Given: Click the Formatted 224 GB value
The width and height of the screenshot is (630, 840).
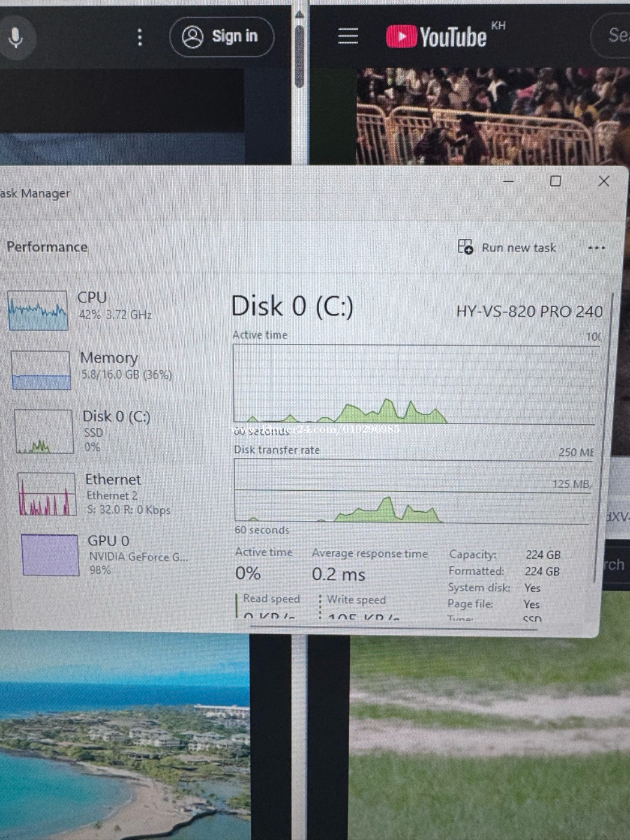Looking at the screenshot, I should coord(542,571).
